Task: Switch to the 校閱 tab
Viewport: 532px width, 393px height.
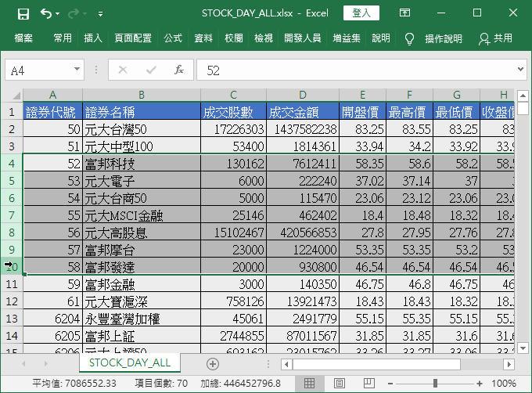Action: (234, 38)
